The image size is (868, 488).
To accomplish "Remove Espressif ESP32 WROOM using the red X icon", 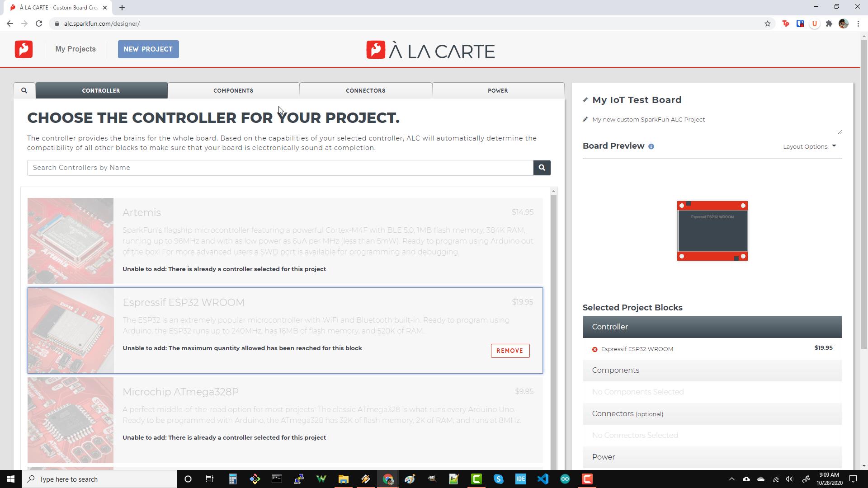I will 594,349.
